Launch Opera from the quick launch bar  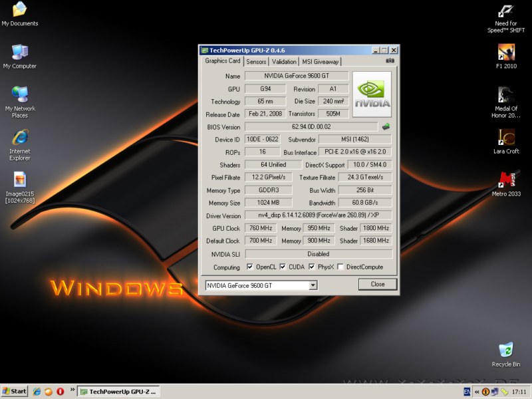pos(60,391)
